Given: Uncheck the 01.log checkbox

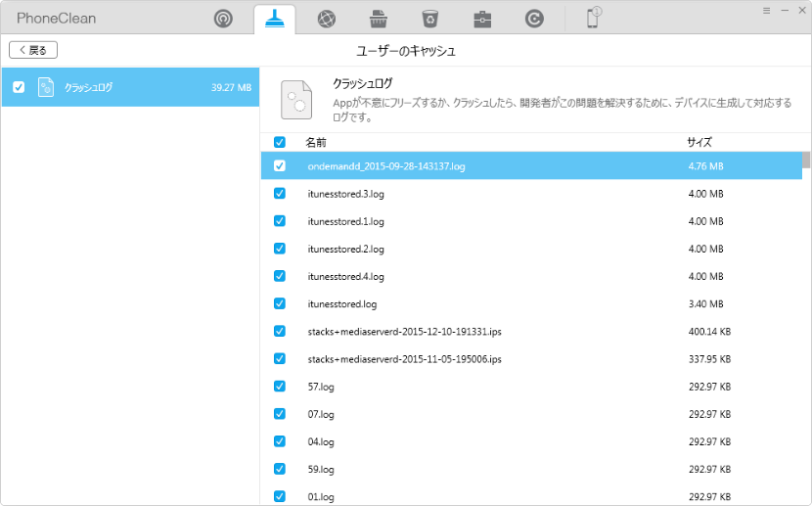Looking at the screenshot, I should point(280,495).
